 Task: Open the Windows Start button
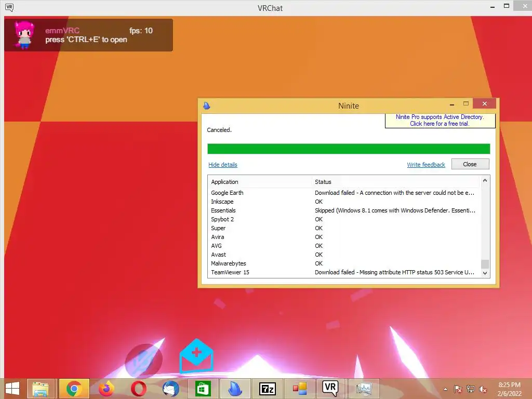(12, 389)
